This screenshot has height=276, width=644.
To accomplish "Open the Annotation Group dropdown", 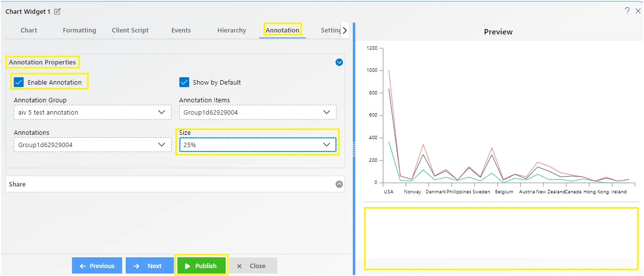I will pyautogui.click(x=92, y=112).
